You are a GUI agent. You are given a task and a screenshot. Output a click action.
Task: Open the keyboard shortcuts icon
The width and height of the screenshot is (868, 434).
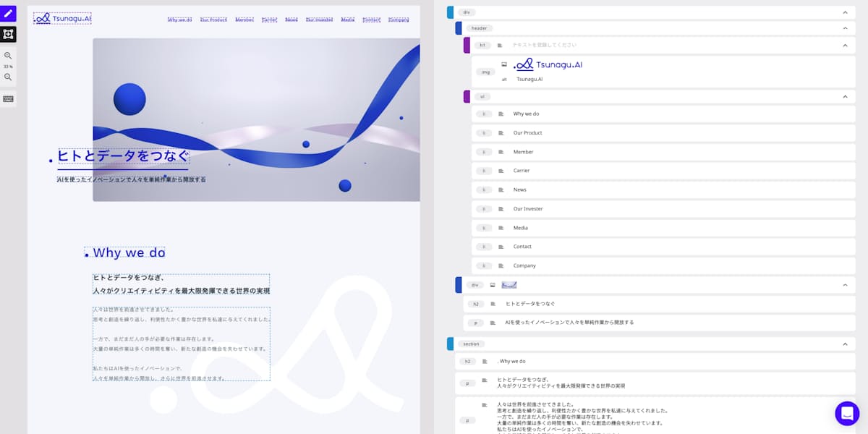pyautogui.click(x=8, y=98)
